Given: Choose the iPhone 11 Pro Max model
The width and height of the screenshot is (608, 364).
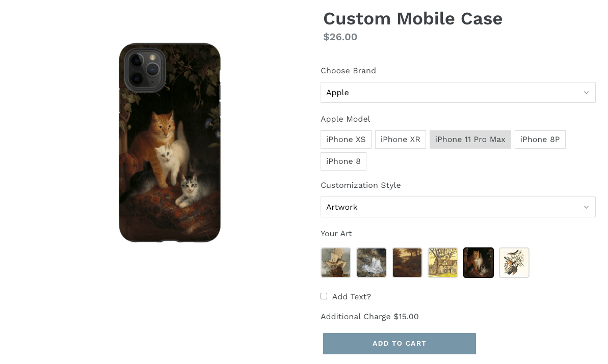Looking at the screenshot, I should click(470, 139).
